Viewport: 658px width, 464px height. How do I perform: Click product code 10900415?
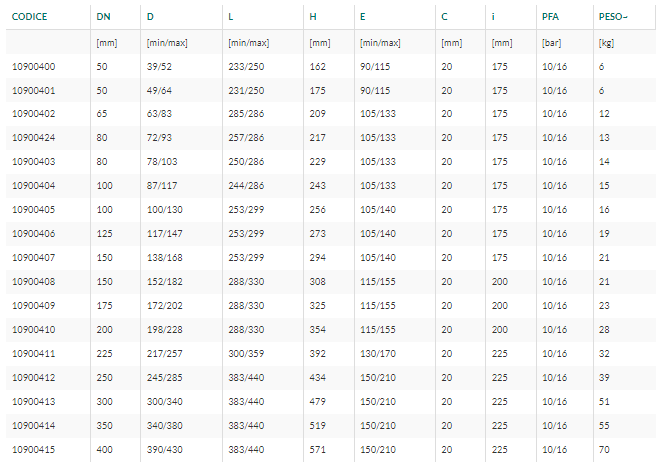click(x=34, y=450)
